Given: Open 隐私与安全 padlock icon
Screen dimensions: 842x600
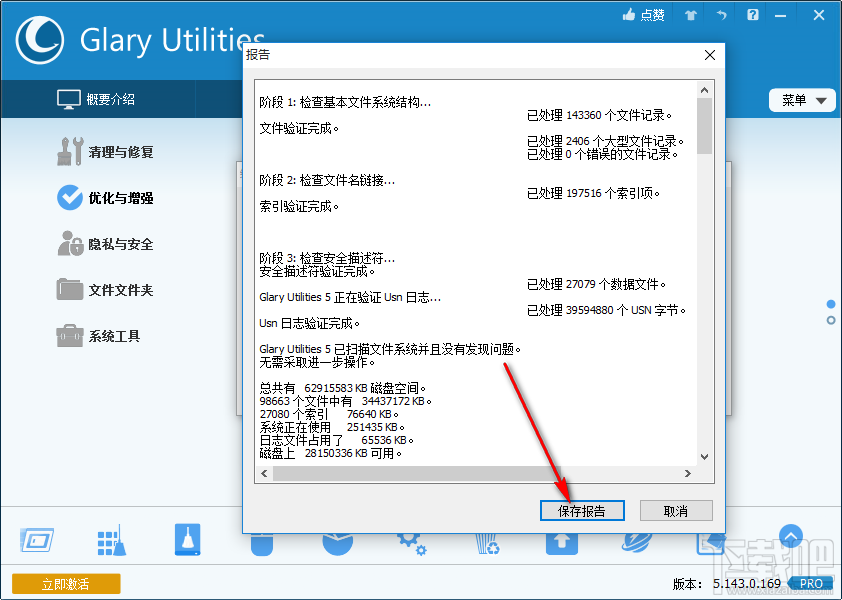Looking at the screenshot, I should click(x=70, y=244).
